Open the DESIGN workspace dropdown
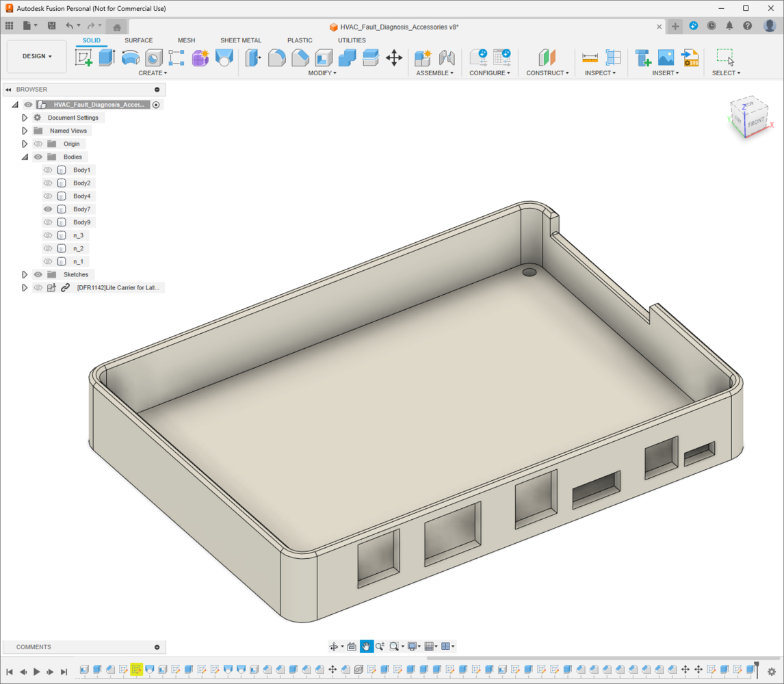784x684 pixels. coord(37,57)
